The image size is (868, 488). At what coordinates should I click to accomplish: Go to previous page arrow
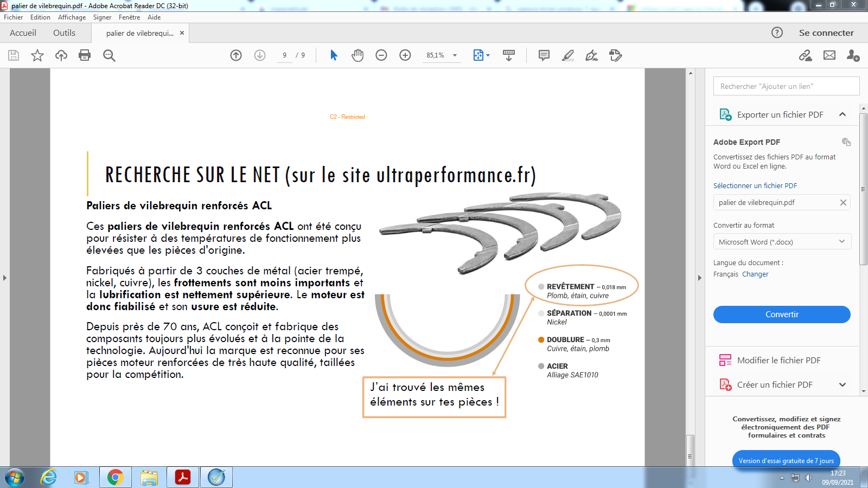click(x=236, y=55)
